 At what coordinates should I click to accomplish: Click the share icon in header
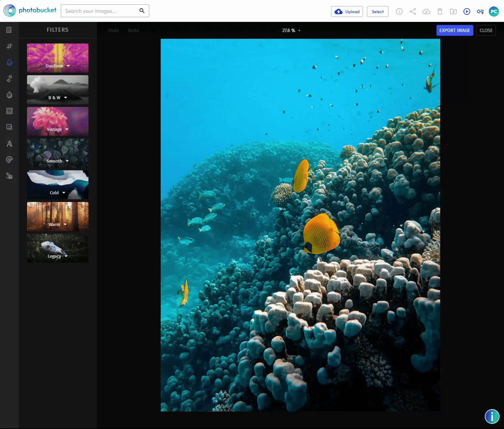pyautogui.click(x=413, y=11)
